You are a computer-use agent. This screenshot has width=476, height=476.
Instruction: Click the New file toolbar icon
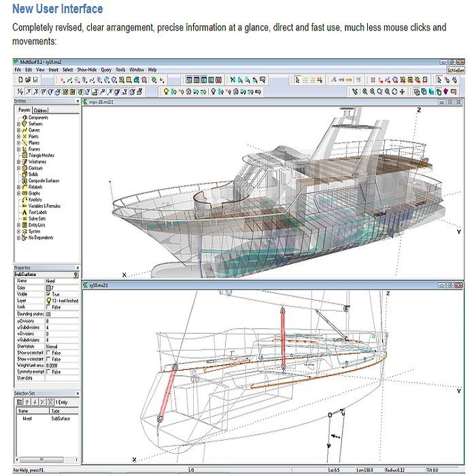click(x=20, y=80)
